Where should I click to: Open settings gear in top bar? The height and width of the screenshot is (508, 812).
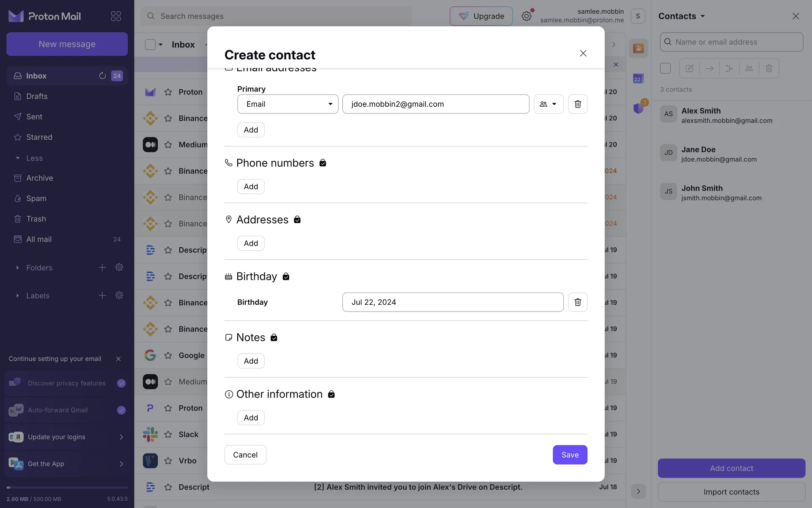[x=526, y=16]
